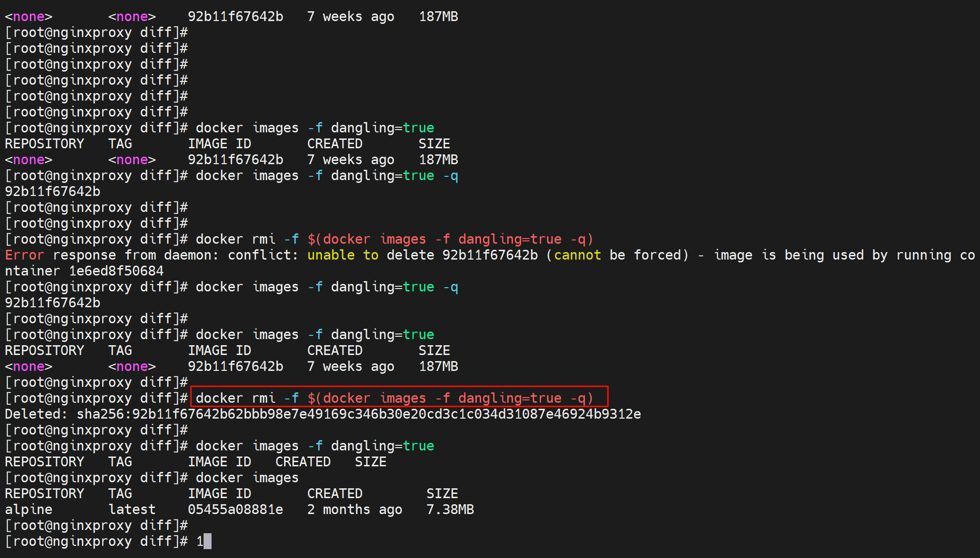Click the 7.38MB size value
The width and height of the screenshot is (980, 558).
pyautogui.click(x=450, y=509)
